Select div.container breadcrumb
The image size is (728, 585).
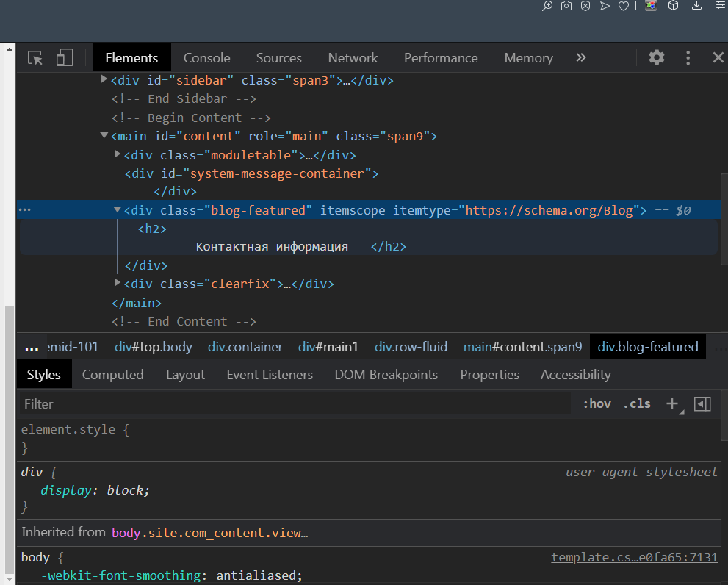(245, 347)
